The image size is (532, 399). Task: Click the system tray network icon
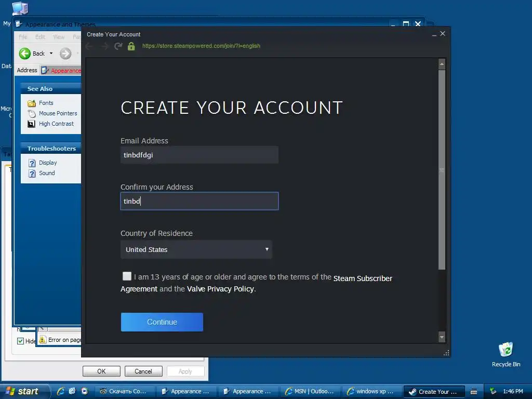pos(494,391)
